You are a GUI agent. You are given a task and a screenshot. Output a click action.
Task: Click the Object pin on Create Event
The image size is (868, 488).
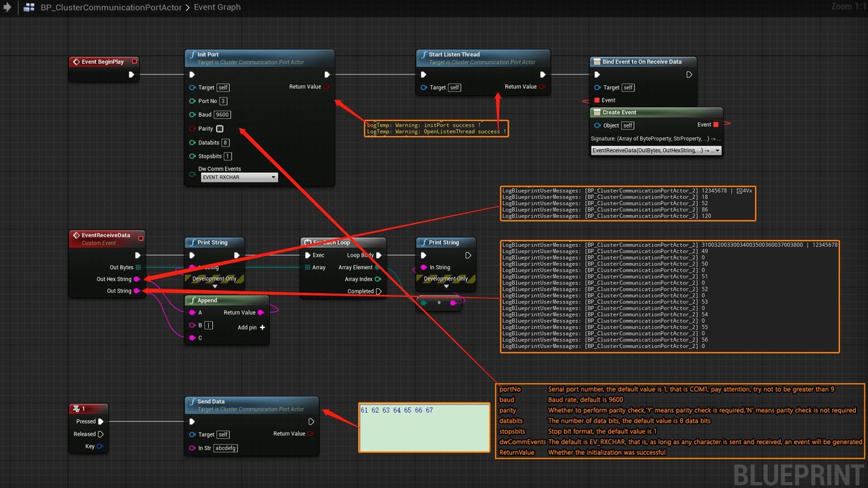point(597,125)
